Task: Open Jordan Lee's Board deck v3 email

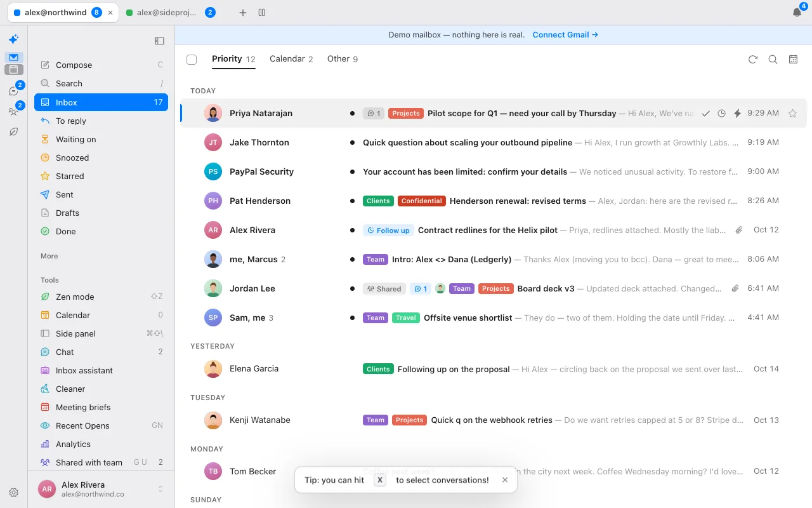Action: pyautogui.click(x=494, y=288)
